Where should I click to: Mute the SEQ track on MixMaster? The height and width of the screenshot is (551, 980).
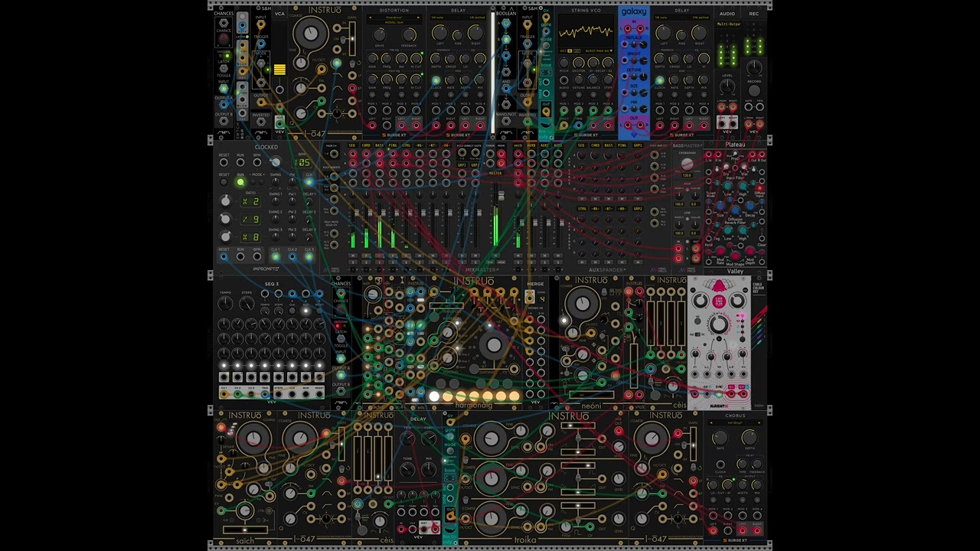pos(353,256)
